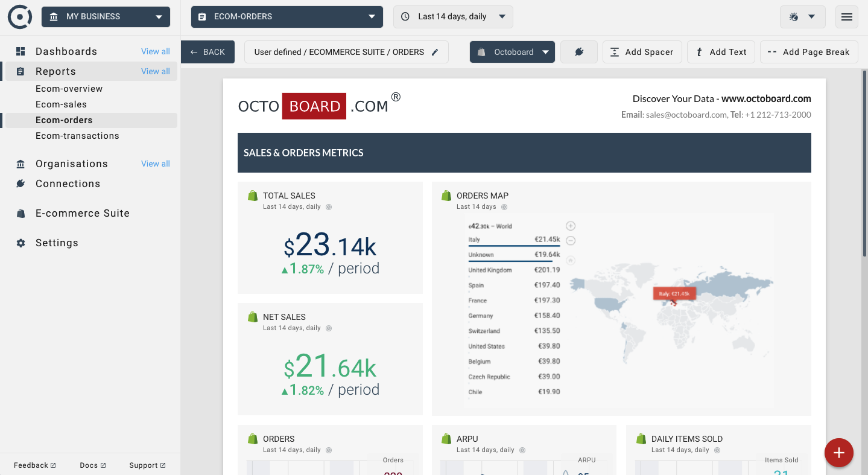Click the red plus add-widget button
The width and height of the screenshot is (868, 475).
(839, 452)
